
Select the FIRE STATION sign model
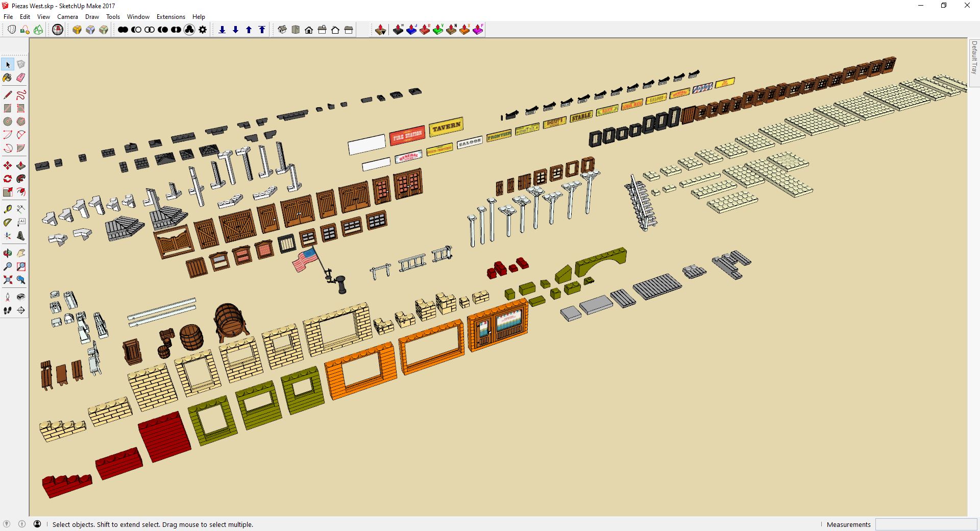407,136
